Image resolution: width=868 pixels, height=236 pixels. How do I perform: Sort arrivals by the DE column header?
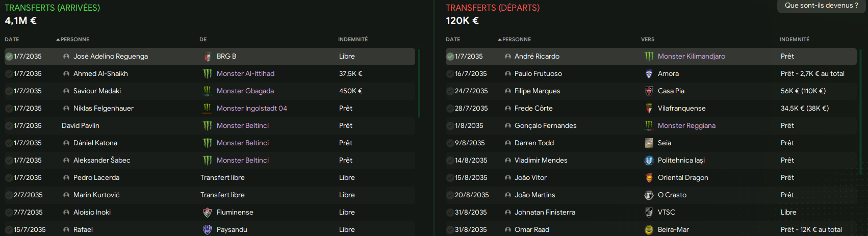point(203,39)
